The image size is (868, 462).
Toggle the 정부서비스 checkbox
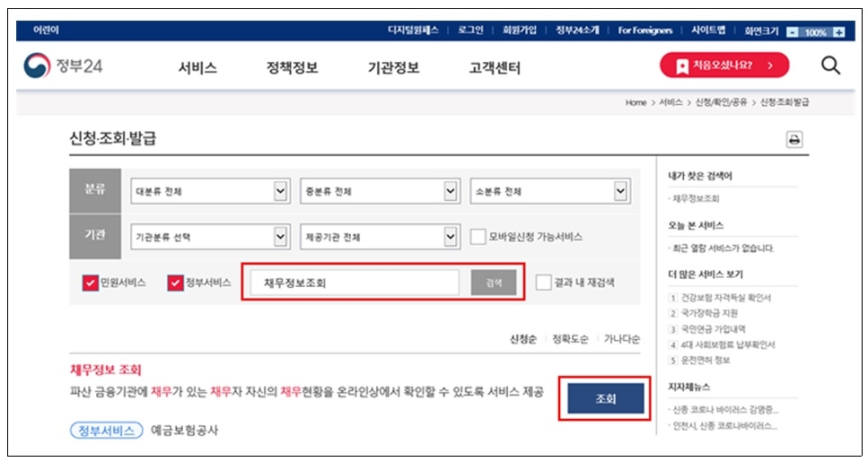[x=175, y=283]
